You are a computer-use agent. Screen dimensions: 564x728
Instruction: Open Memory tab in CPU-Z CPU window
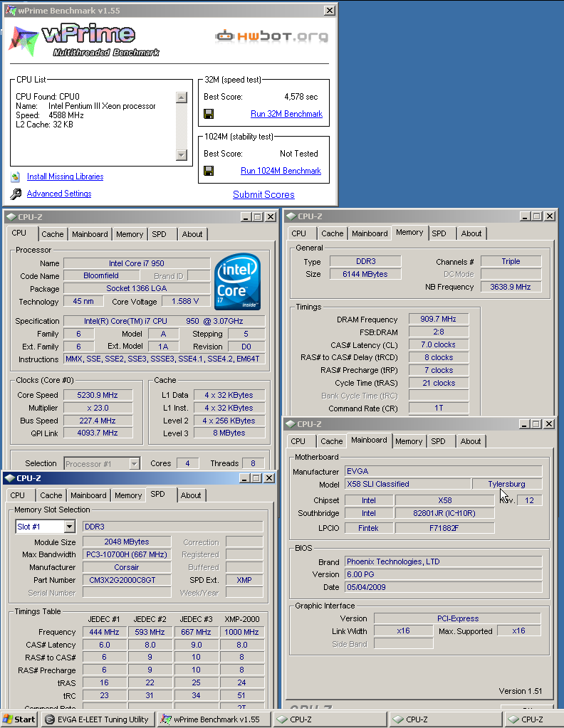[x=130, y=234]
